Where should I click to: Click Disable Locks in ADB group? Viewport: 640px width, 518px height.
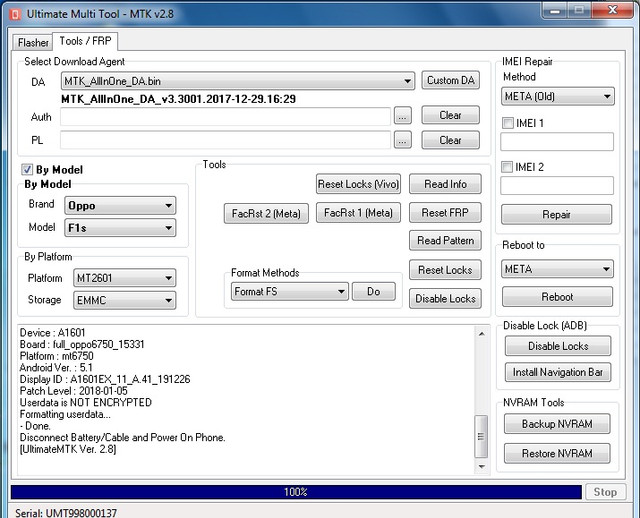tap(558, 346)
